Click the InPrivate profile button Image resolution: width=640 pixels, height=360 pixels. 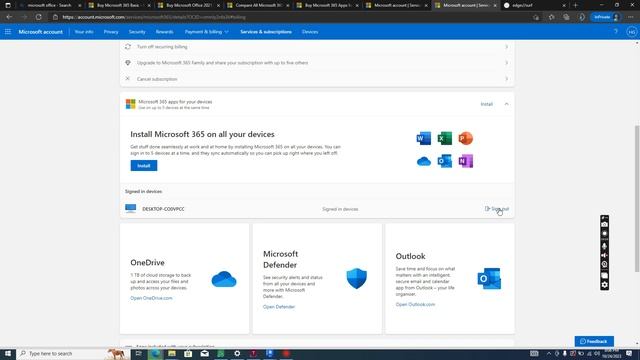click(x=606, y=17)
